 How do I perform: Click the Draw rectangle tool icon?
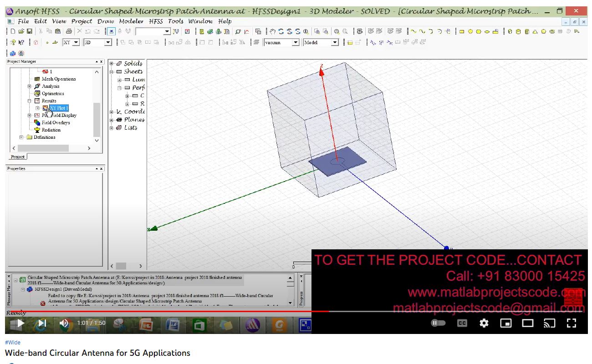pyautogui.click(x=461, y=31)
